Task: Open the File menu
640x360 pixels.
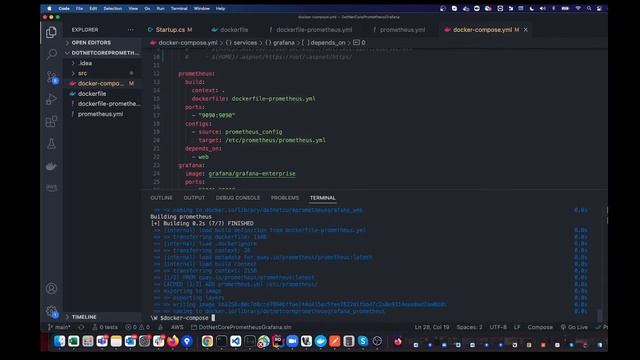Action: 79,8
